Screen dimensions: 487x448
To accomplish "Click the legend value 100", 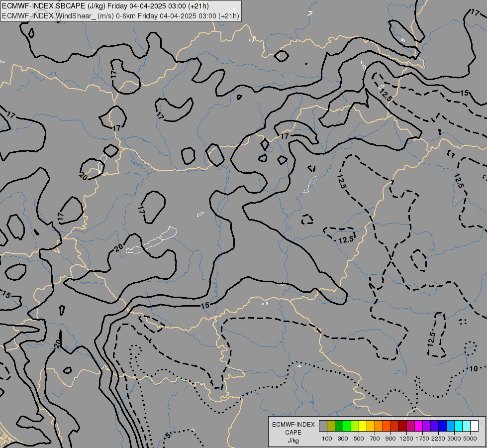I will pos(327,439).
